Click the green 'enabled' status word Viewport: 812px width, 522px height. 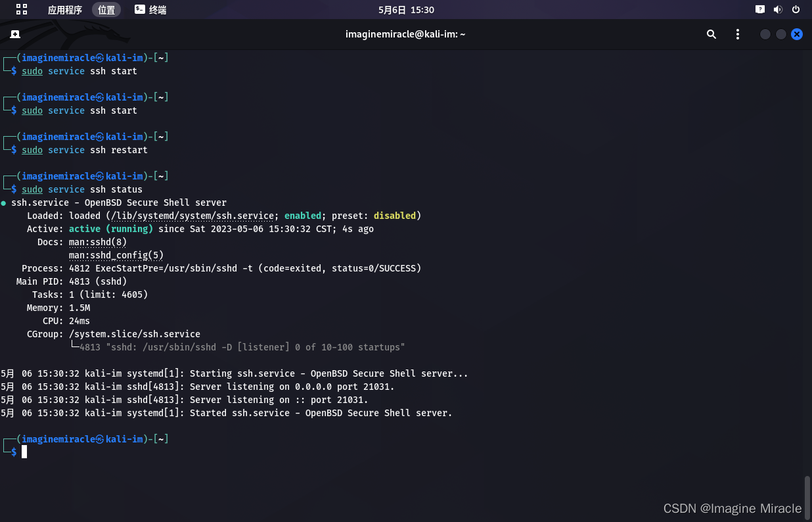pyautogui.click(x=303, y=216)
